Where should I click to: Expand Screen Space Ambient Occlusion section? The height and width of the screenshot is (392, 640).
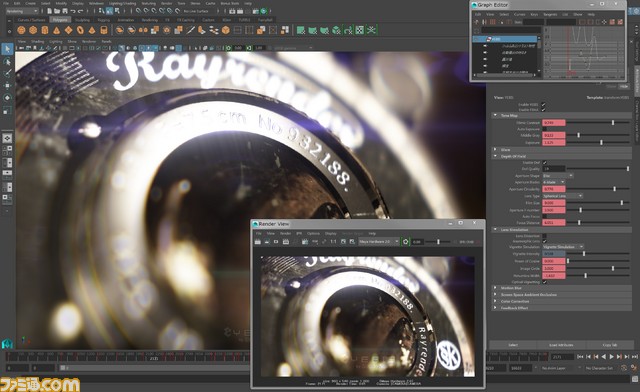[562, 295]
